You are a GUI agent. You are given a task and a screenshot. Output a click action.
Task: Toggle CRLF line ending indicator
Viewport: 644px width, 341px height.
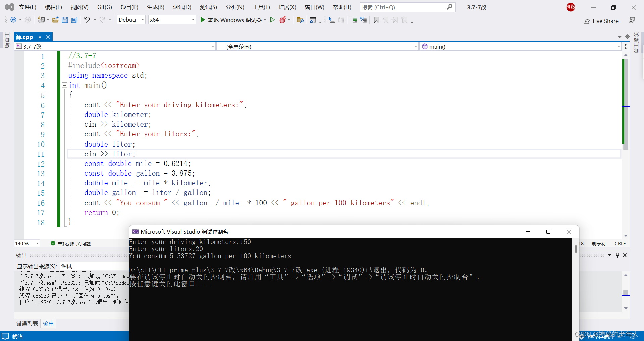point(620,243)
